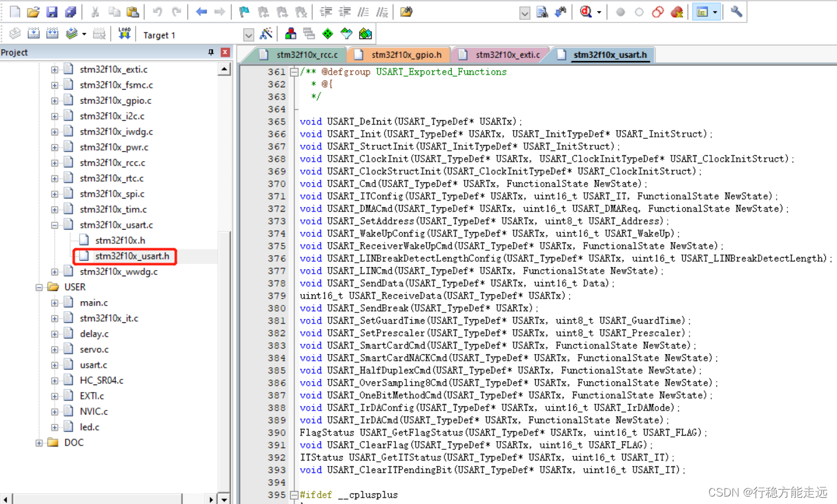837x504 pixels.
Task: Kill all breakpoints icon
Action: pos(677,12)
